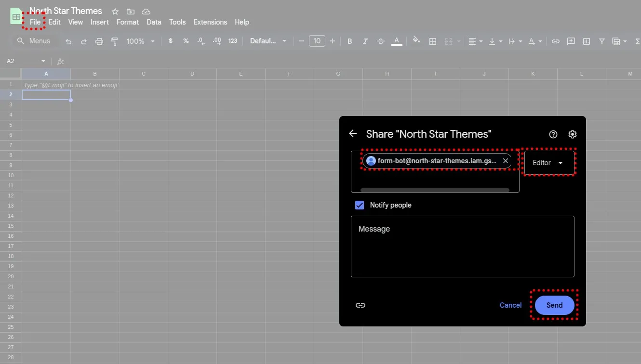
Task: Decrease decimal places
Action: click(201, 41)
